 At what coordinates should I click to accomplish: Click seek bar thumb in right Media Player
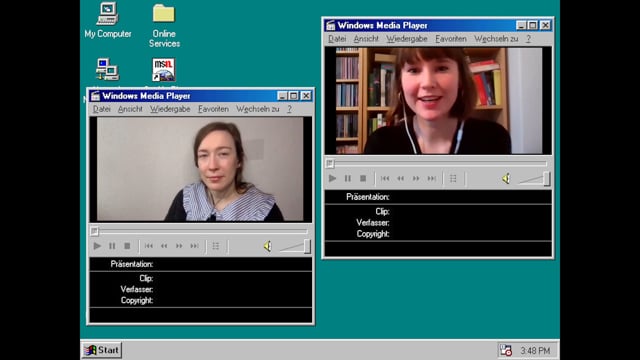(330, 164)
